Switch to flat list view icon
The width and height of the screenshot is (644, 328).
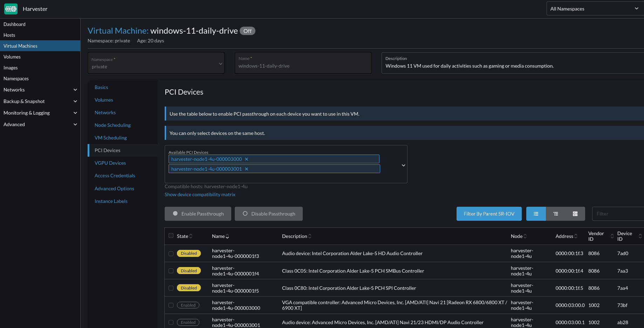pyautogui.click(x=536, y=214)
